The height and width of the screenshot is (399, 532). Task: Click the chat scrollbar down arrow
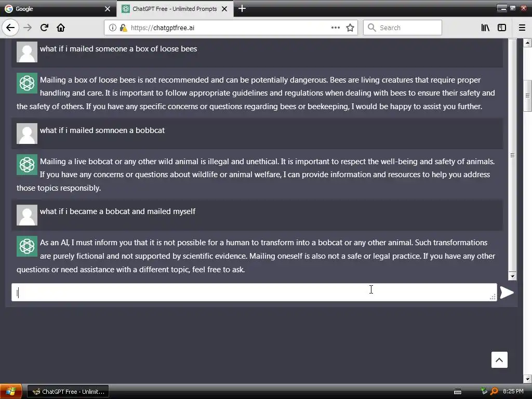[512, 276]
